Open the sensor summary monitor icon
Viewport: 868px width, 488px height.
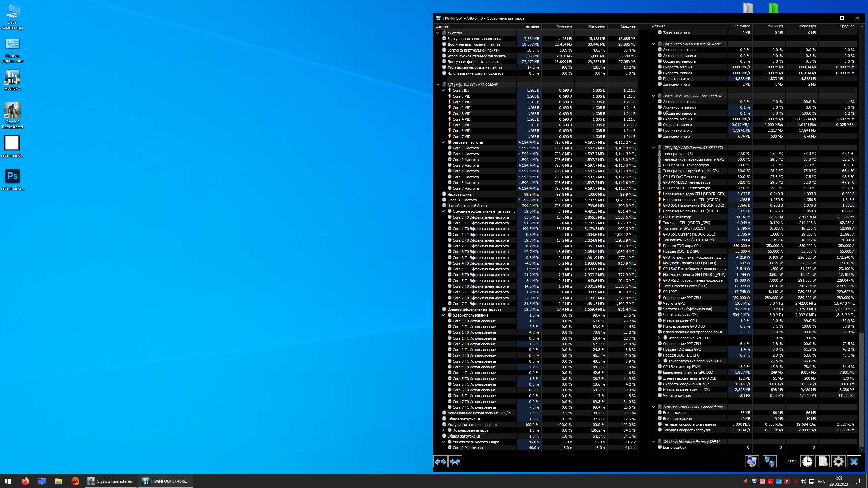tap(752, 462)
